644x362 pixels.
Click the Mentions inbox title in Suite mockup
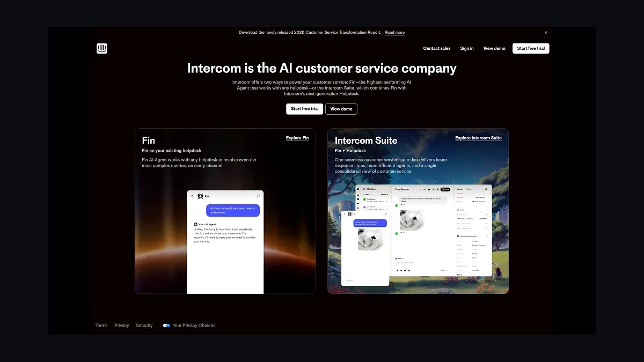(x=371, y=189)
